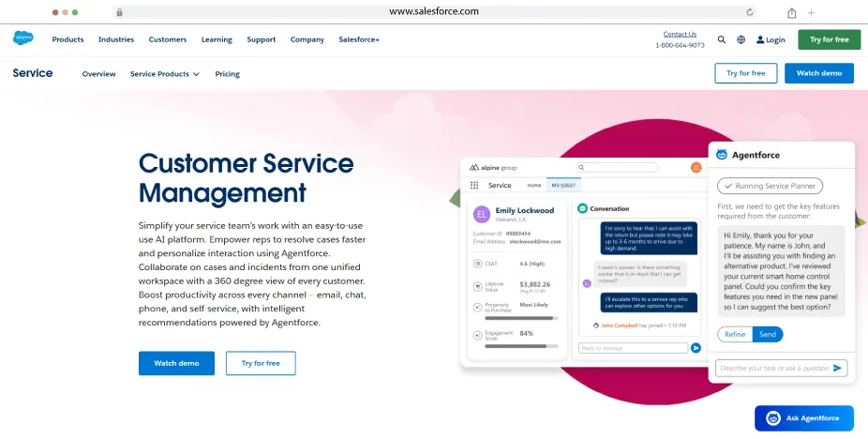
Task: Click the hero Watch demo button
Action: click(x=176, y=363)
